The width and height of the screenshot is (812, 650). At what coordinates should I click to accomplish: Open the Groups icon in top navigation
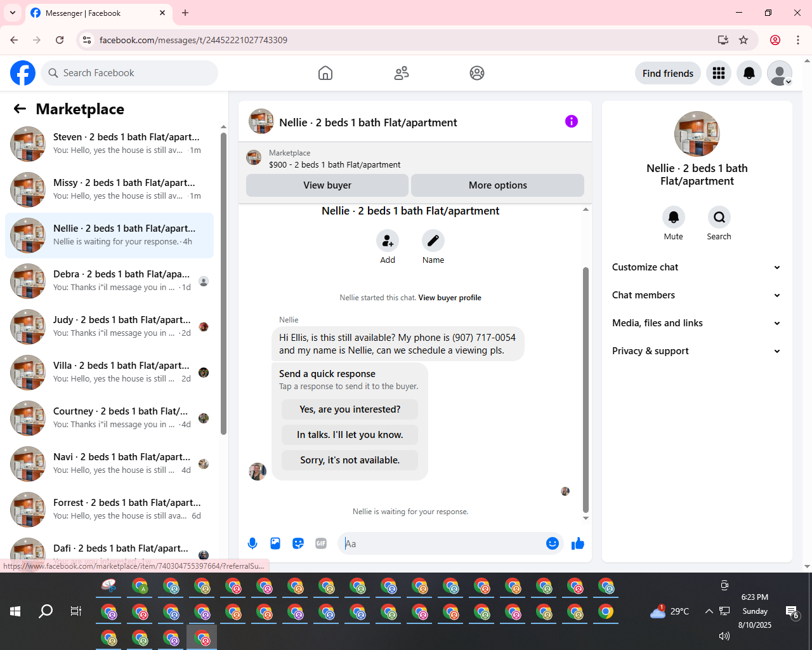[477, 73]
